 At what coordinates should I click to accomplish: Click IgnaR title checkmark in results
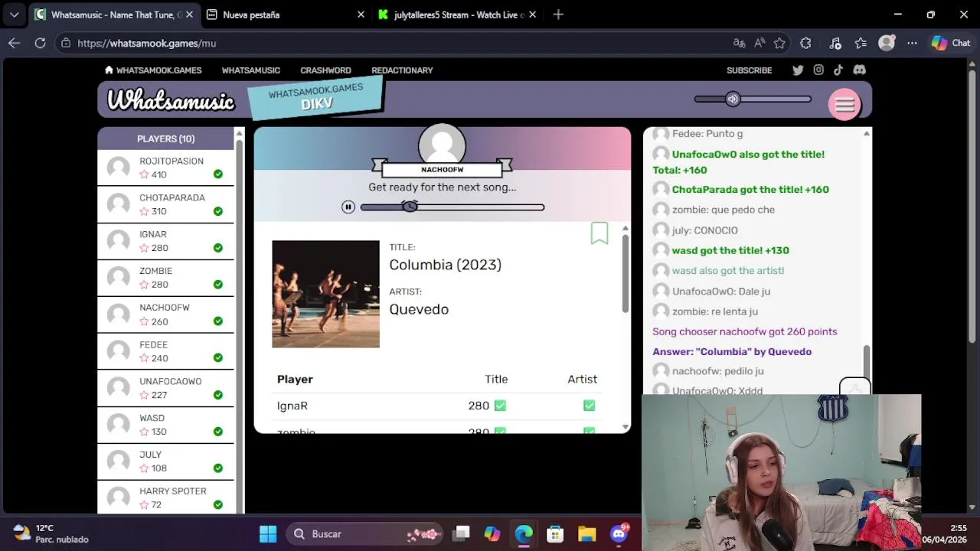[500, 406]
